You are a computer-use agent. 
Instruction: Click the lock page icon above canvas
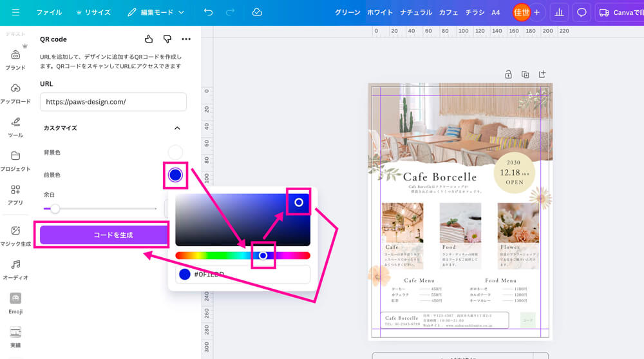[x=508, y=74]
